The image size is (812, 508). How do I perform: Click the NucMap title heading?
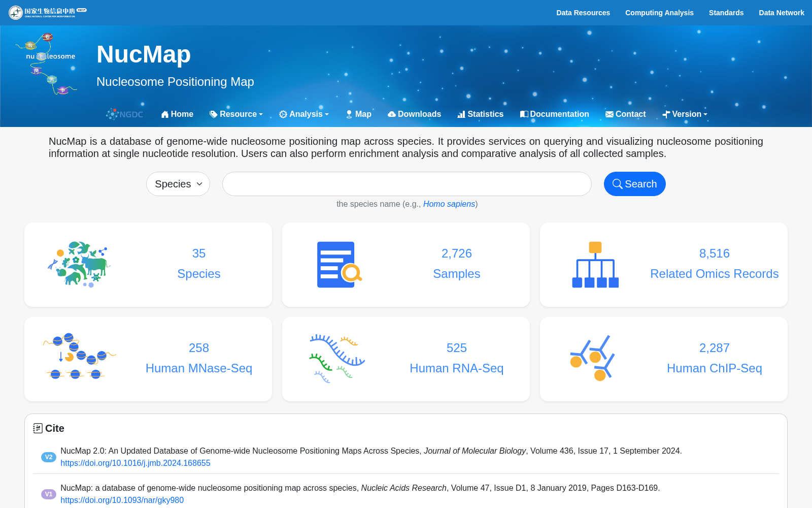pos(144,54)
